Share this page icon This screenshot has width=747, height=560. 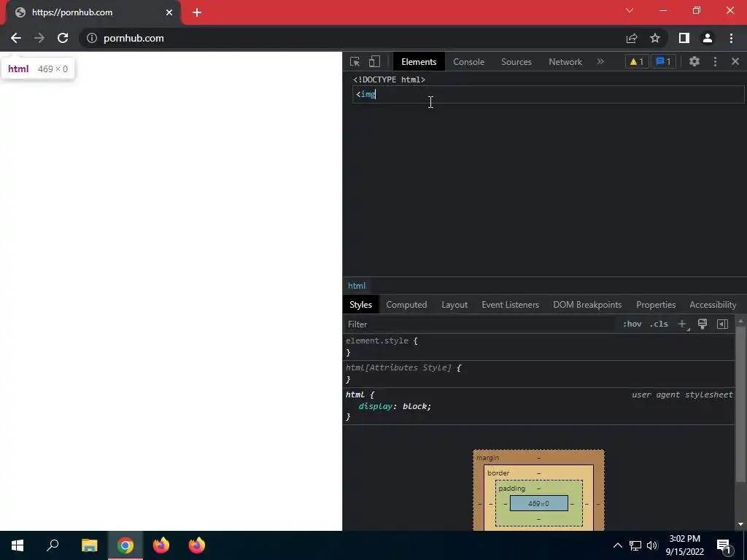632,38
